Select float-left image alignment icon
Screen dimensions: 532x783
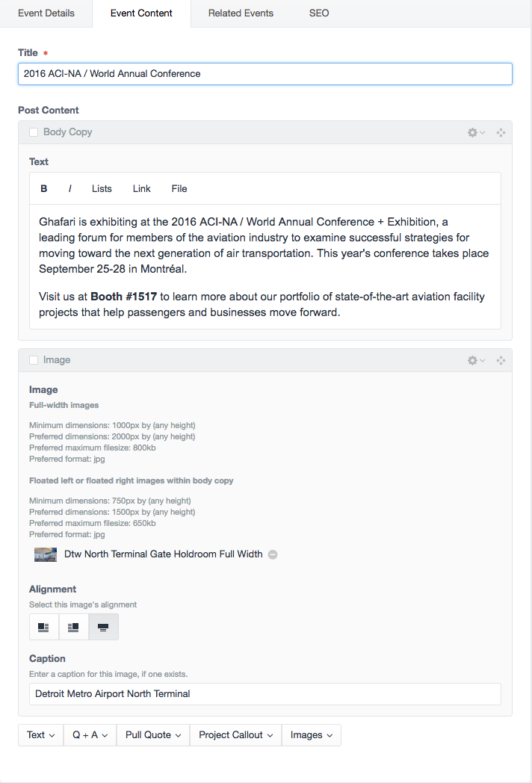44,627
